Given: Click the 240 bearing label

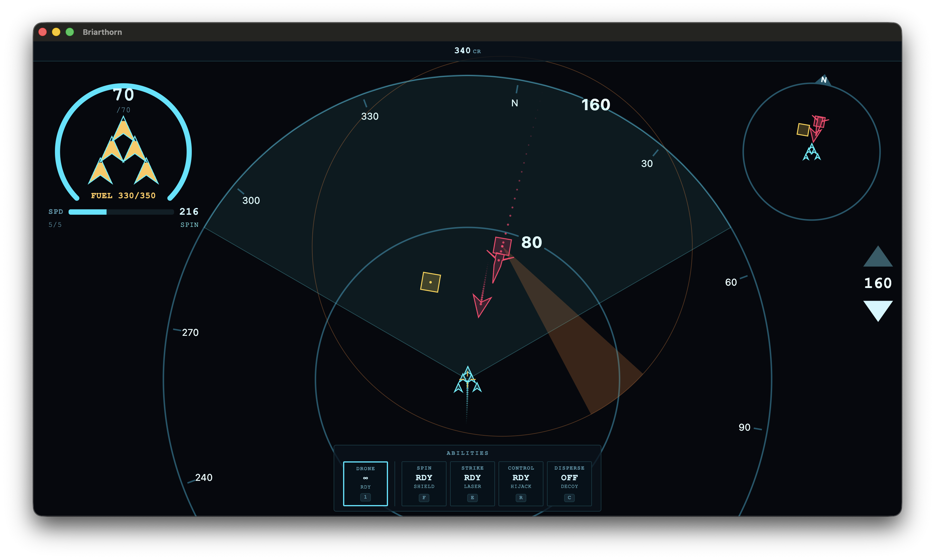Looking at the screenshot, I should click(203, 477).
